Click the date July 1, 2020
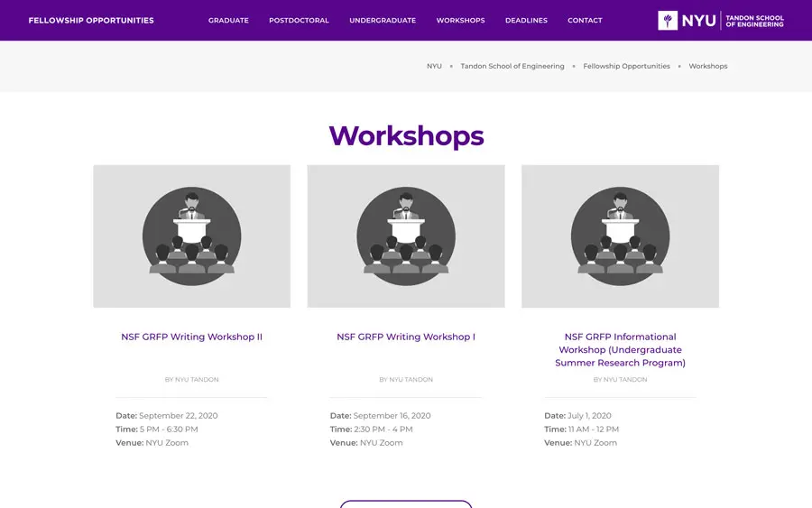The width and height of the screenshot is (812, 508). click(589, 416)
